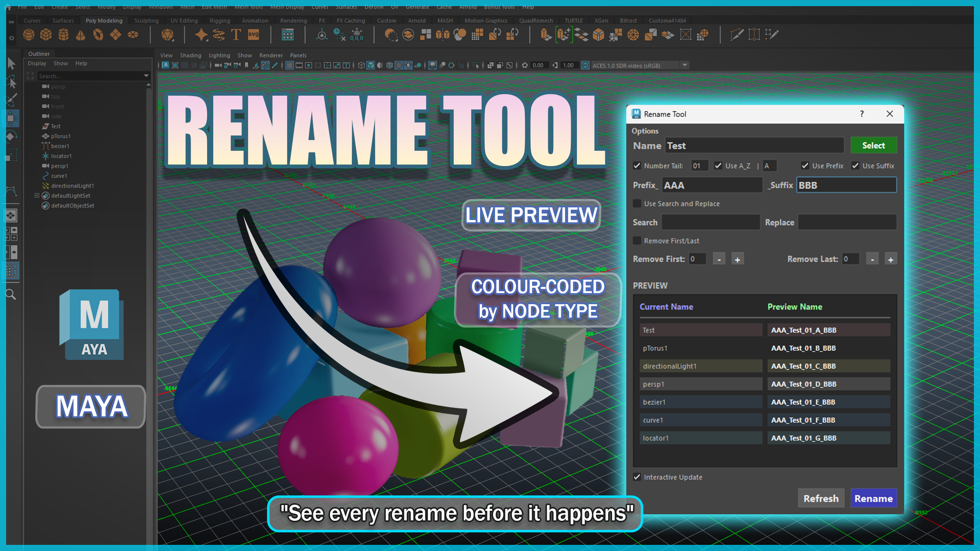
Task: Open the viewport Shading menu
Action: click(191, 55)
